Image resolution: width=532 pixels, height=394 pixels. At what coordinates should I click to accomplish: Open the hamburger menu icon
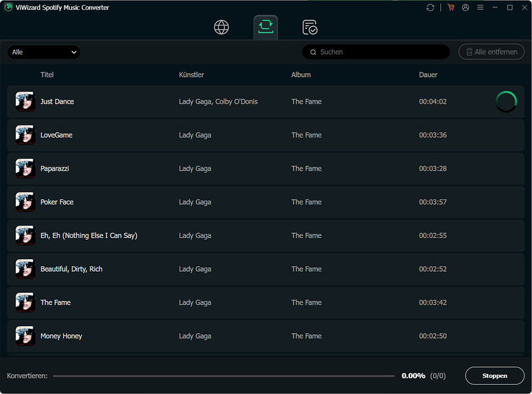click(480, 7)
